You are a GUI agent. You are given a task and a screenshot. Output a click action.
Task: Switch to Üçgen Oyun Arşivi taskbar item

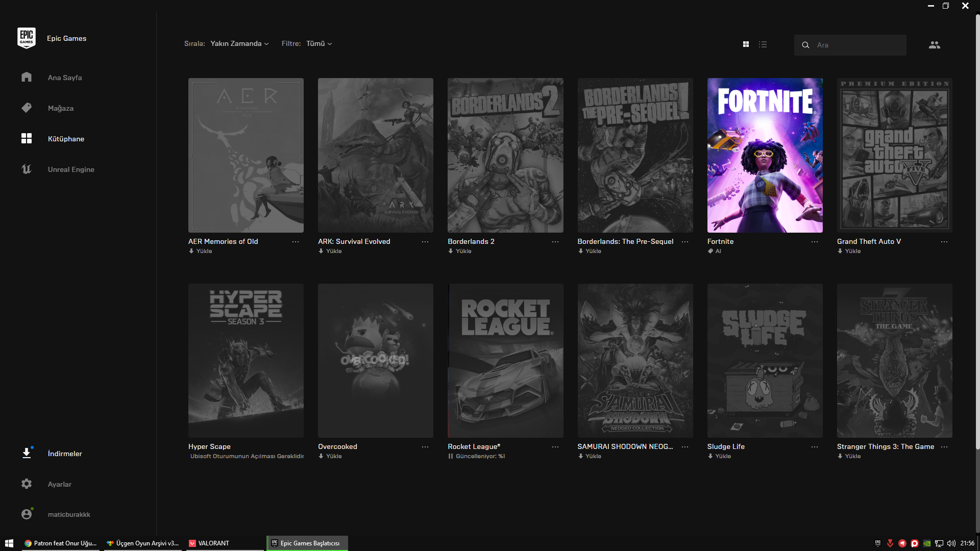[143, 543]
